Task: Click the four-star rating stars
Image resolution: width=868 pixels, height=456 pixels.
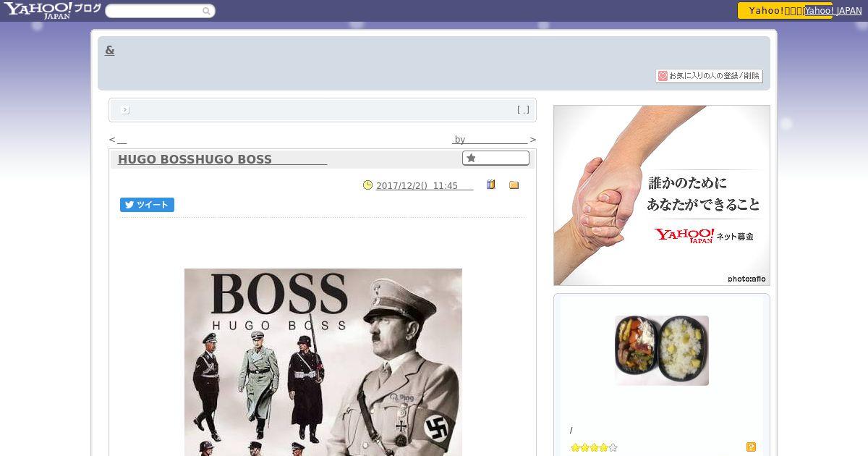Action: 594,447
